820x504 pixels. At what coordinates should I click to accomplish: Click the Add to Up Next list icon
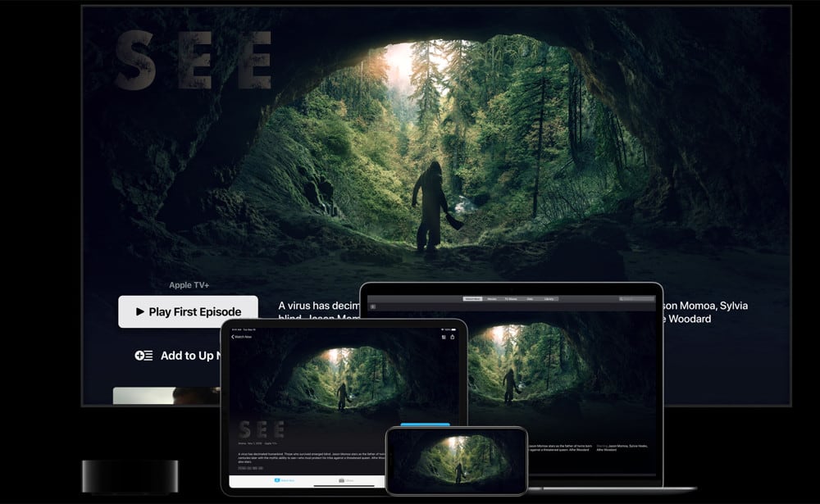[x=143, y=356]
